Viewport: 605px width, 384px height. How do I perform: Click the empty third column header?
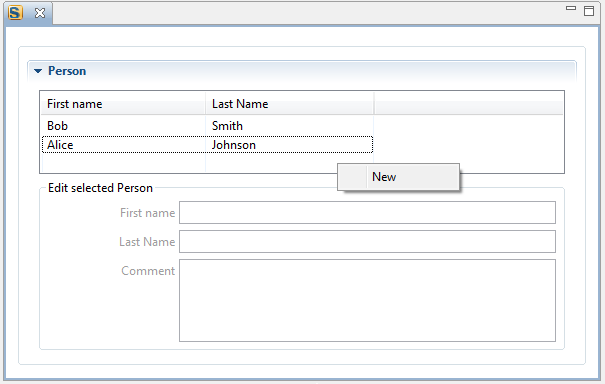click(x=468, y=104)
